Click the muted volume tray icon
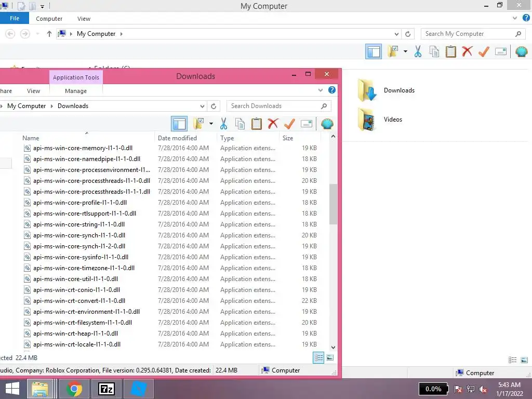 click(483, 389)
